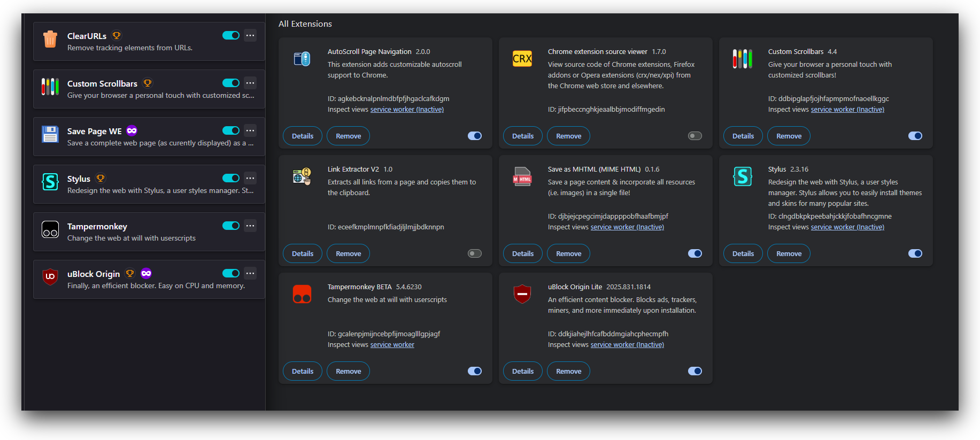
Task: Click the trophy badge next to sidebar Stylus
Action: [x=101, y=179]
